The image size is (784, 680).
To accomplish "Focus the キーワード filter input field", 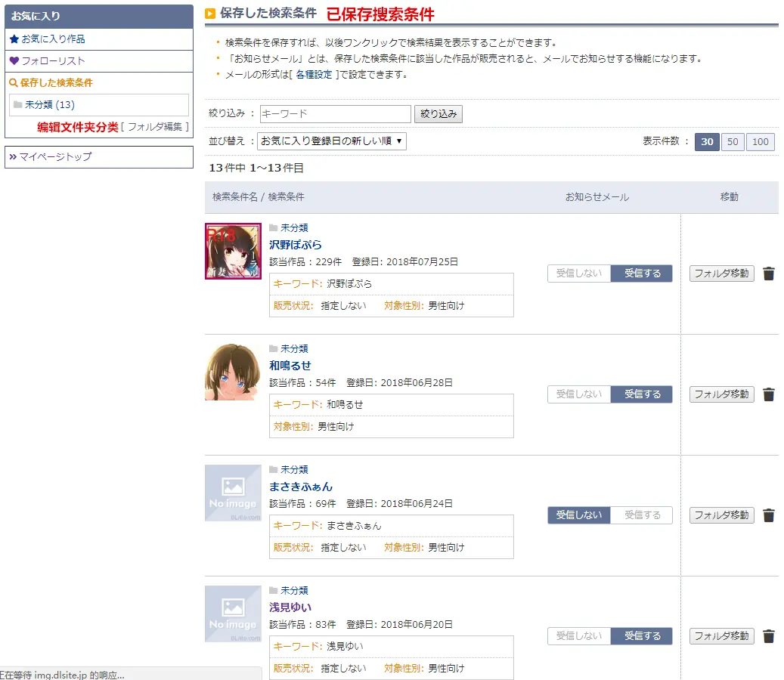I will tap(336, 114).
